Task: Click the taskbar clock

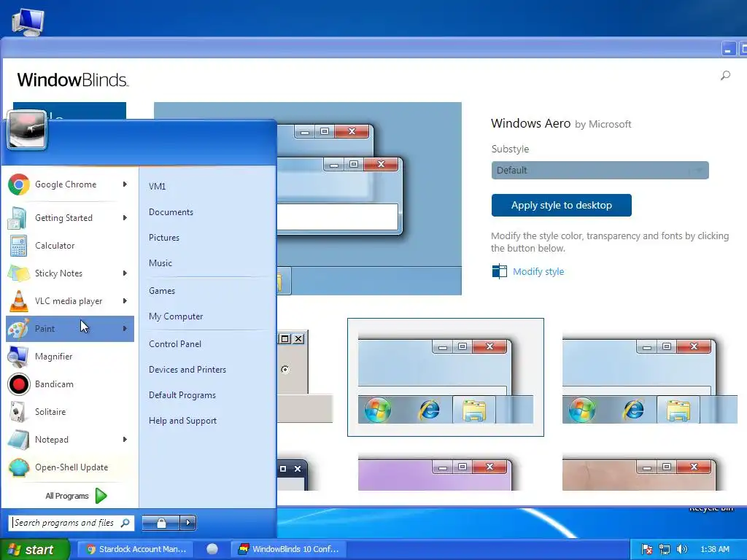Action: [x=714, y=549]
